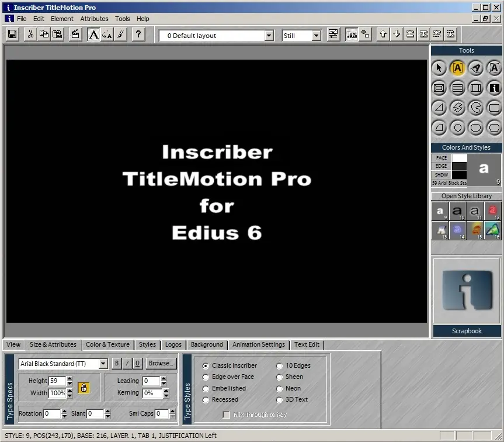
Task: Click the Italic slash button
Action: 127,363
